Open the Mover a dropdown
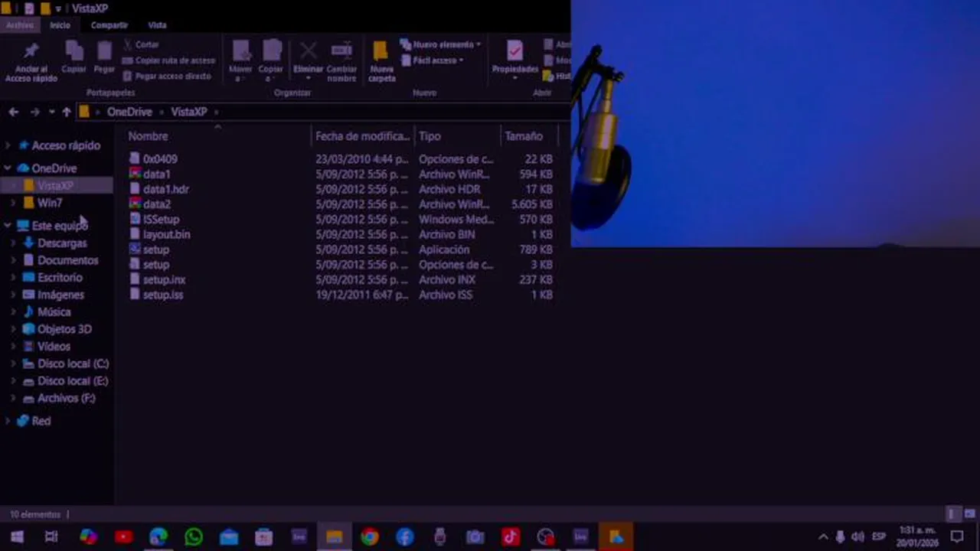The height and width of the screenshot is (551, 980). coord(240,61)
